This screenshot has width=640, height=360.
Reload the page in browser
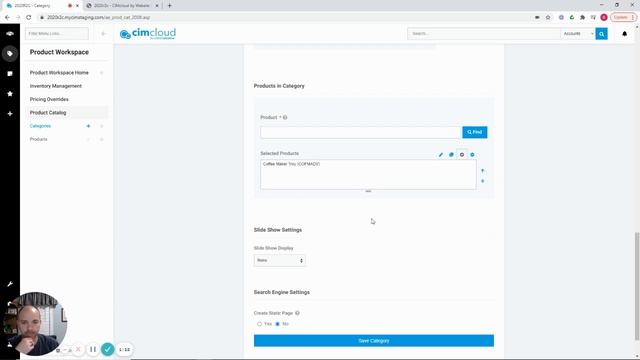tap(29, 17)
